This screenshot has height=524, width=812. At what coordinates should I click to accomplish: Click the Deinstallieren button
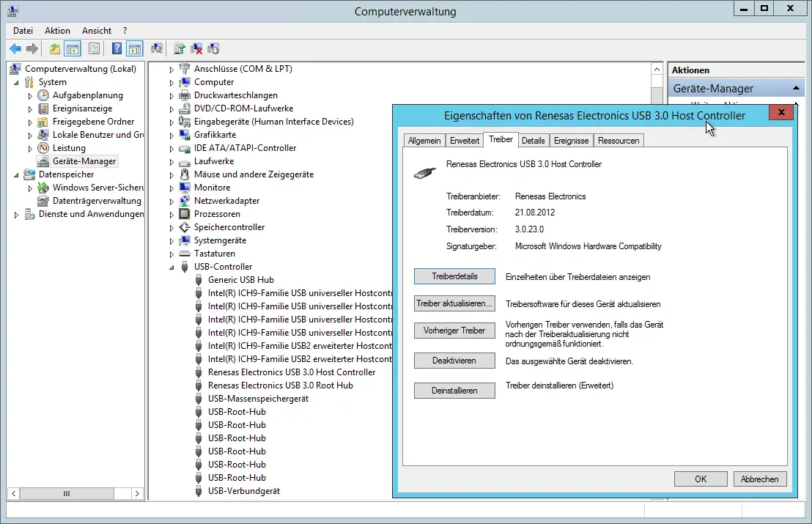click(454, 391)
